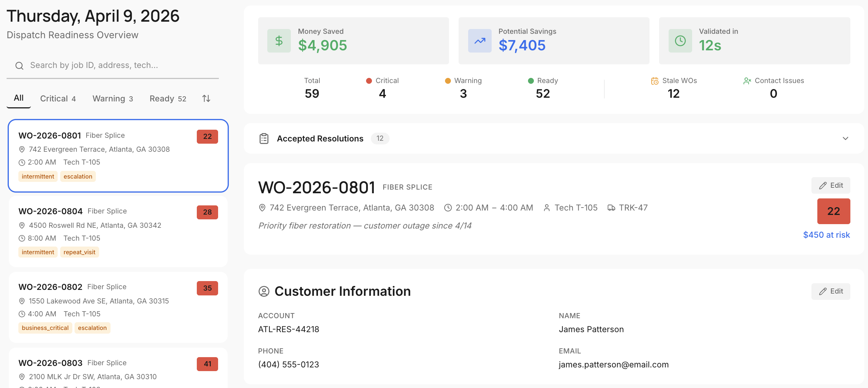The image size is (868, 388).
Task: Open the WO-2026-0803 work order card
Action: (118, 368)
